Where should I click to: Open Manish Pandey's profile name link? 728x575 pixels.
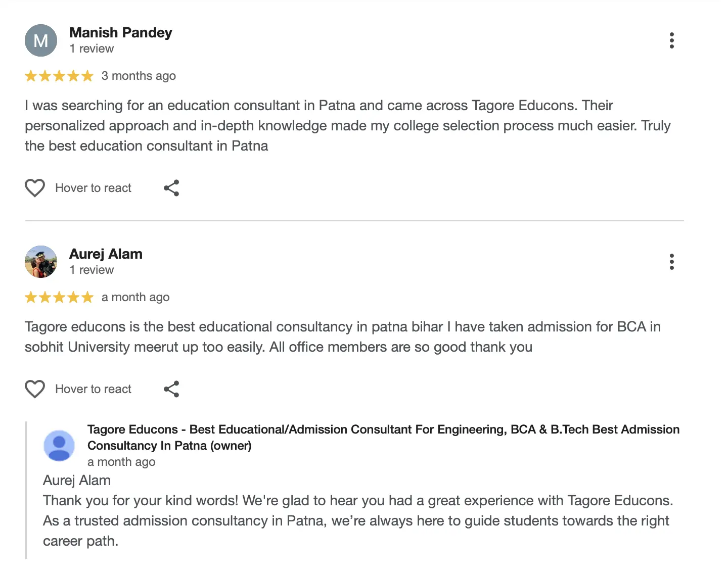(x=120, y=33)
